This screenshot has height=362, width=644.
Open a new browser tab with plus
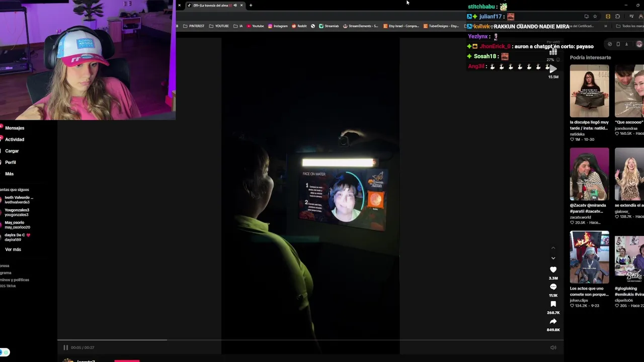251,6
